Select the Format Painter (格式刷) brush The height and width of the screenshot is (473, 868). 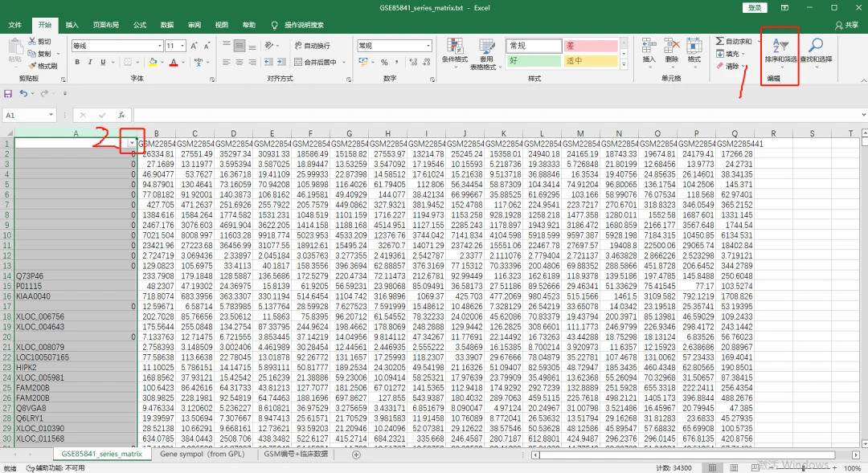click(32, 66)
